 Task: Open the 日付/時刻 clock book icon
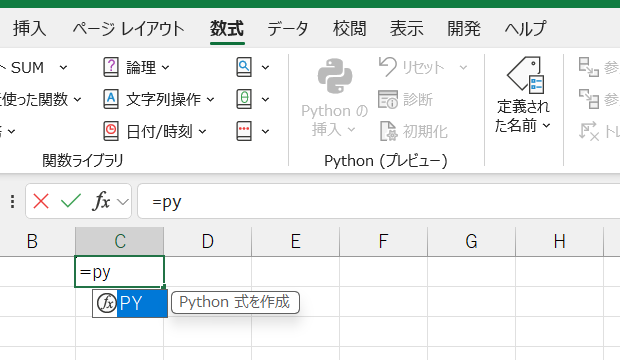[x=111, y=131]
